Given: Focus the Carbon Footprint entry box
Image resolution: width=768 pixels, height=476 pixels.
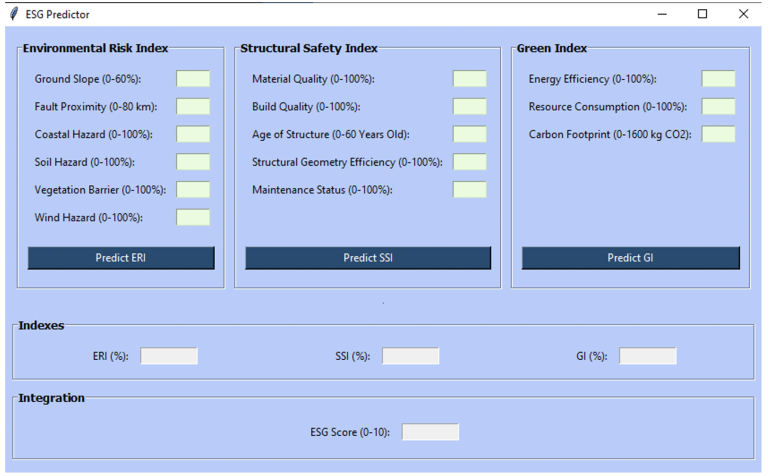Looking at the screenshot, I should (x=718, y=134).
